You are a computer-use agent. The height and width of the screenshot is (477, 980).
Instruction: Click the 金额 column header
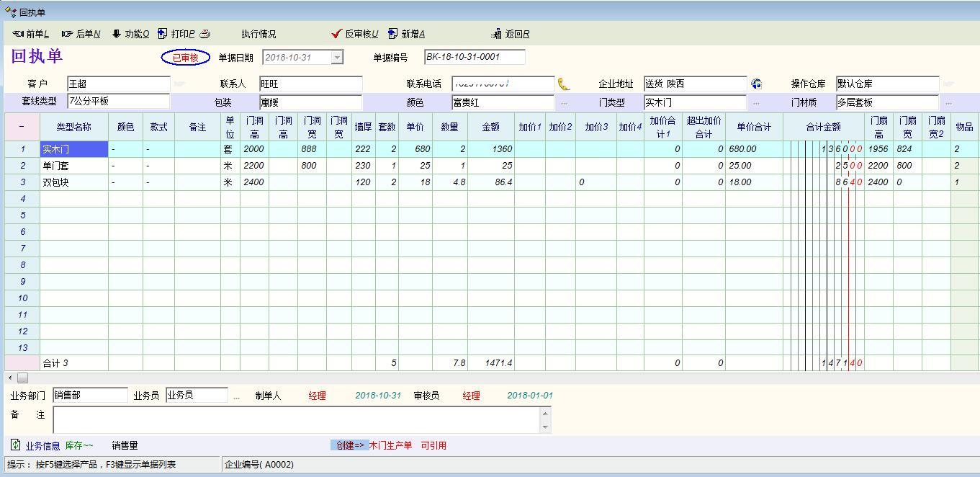pos(490,127)
